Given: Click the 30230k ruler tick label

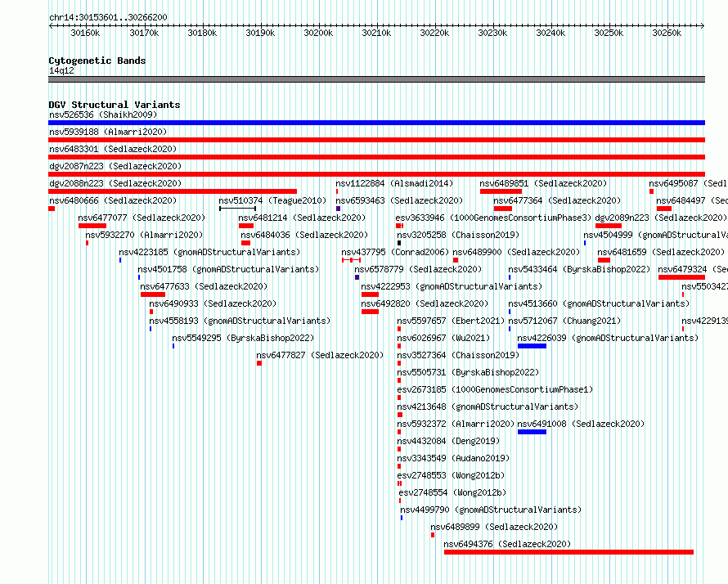Looking at the screenshot, I should pyautogui.click(x=492, y=34).
